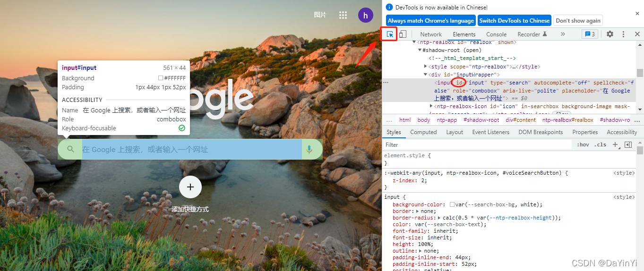Click Switch DevTools to Chinese button

pyautogui.click(x=515, y=20)
